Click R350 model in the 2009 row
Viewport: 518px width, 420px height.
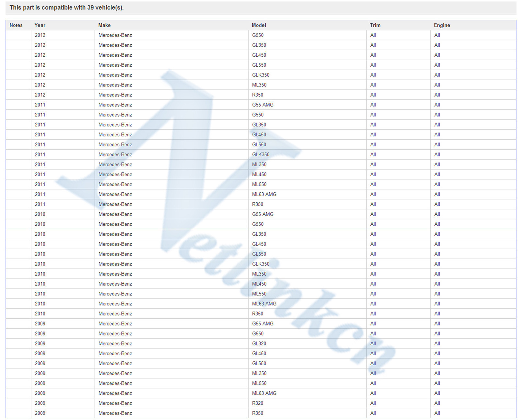(257, 413)
